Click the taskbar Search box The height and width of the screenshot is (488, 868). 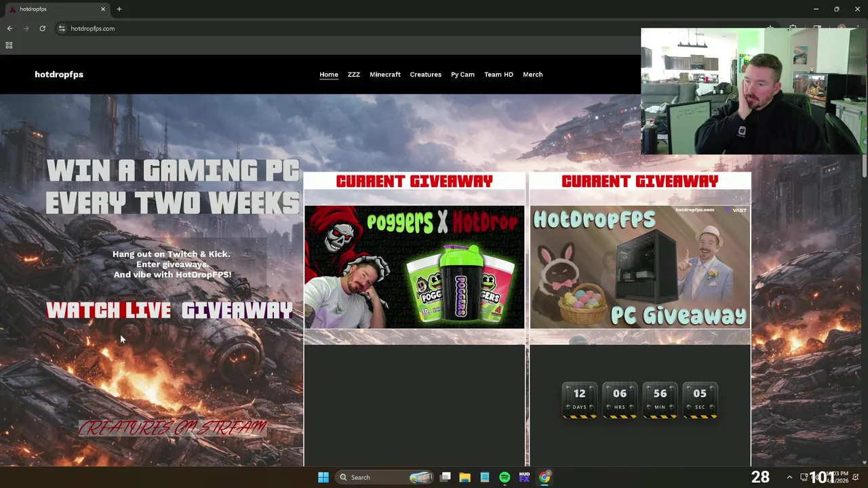coord(385,477)
